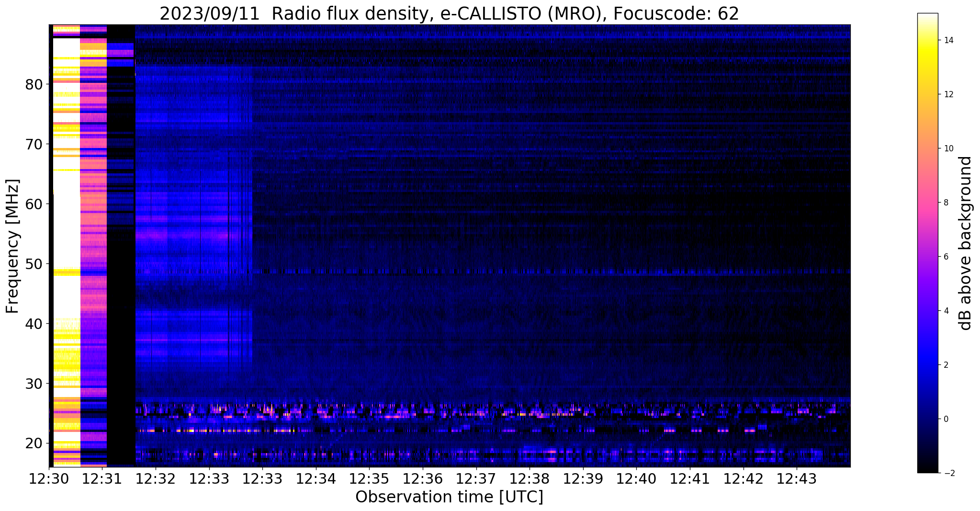Image resolution: width=980 pixels, height=511 pixels.
Task: Click the 'Frequency [MHz]' y-axis label
Action: coord(13,246)
